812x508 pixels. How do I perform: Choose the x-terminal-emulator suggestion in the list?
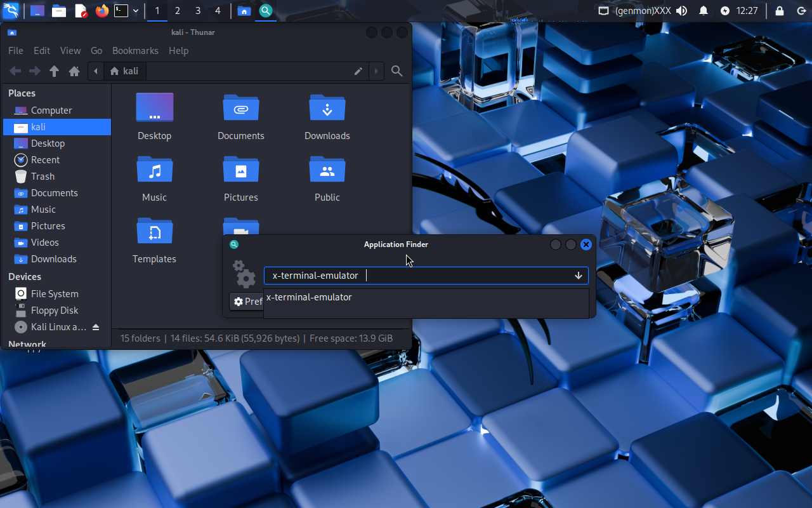pos(426,297)
